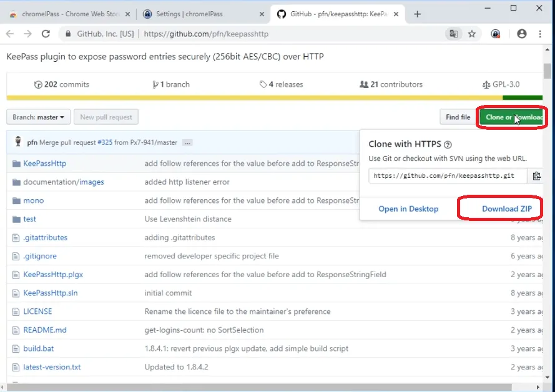Open a new tab with plus button
This screenshot has width=555, height=392.
[x=417, y=14]
